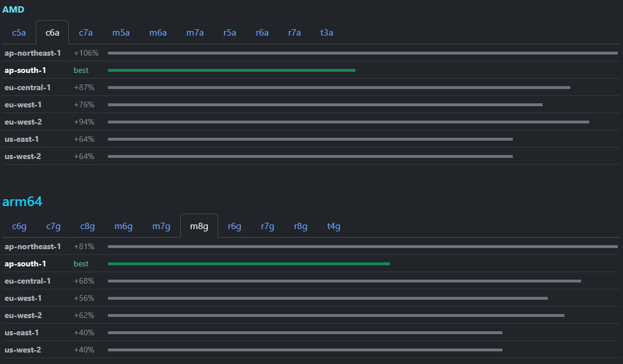Switch to m6a instance tab
Screen dimensions: 623x364
158,33
